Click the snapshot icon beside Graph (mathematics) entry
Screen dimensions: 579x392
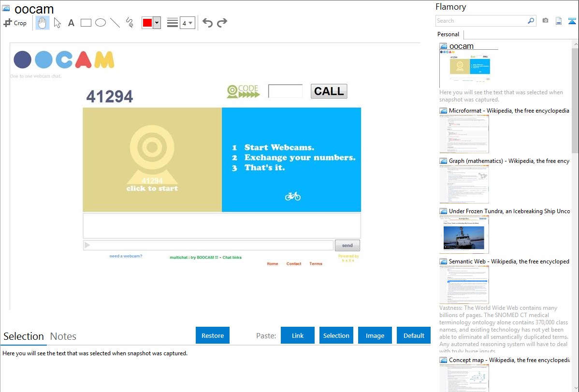[443, 161]
